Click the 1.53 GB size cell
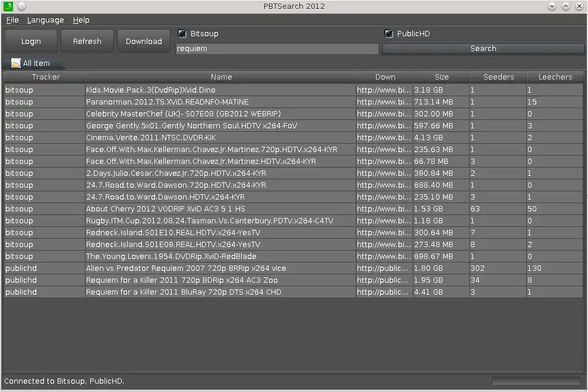 pyautogui.click(x=441, y=209)
